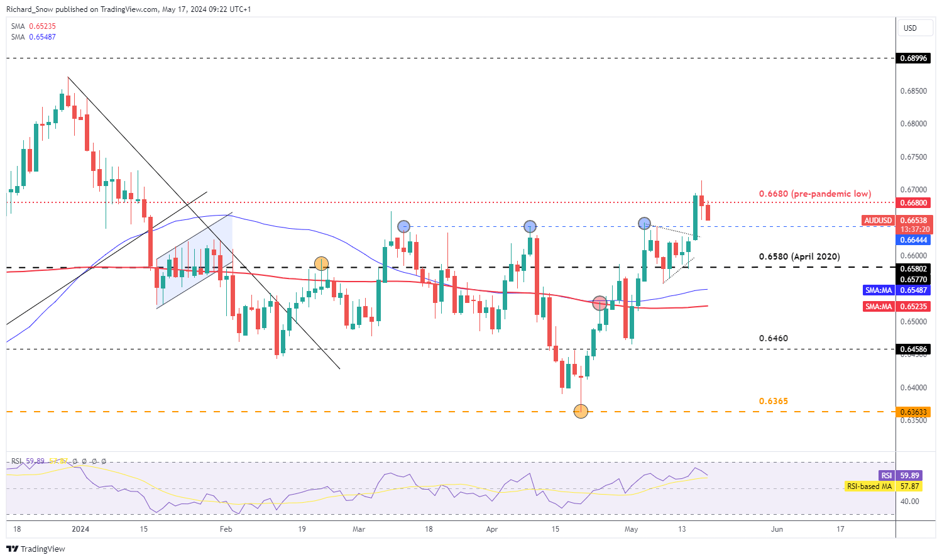
Task: Click the SMA 0.65235 legend entry
Action: [x=33, y=26]
